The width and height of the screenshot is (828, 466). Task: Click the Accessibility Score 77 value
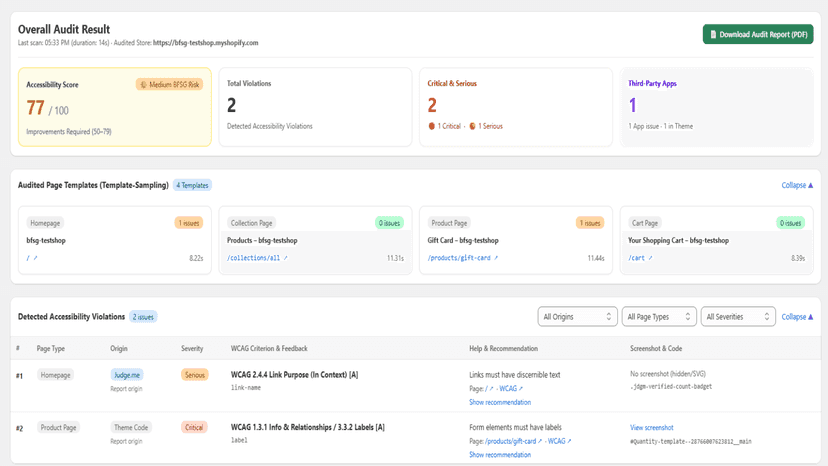pos(35,108)
